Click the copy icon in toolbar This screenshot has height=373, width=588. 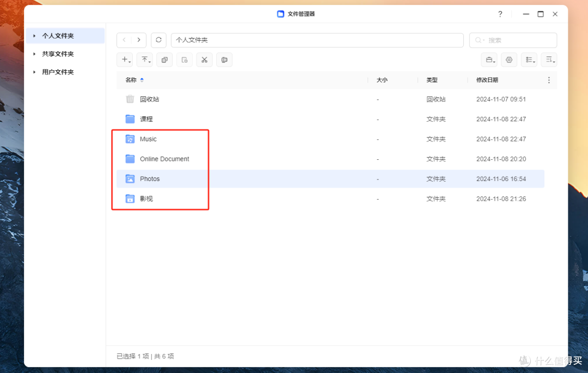[164, 60]
